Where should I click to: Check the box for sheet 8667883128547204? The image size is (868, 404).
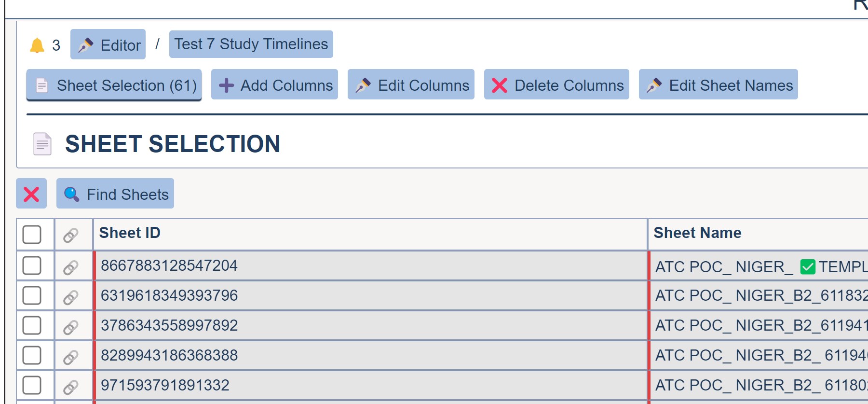pyautogui.click(x=32, y=265)
